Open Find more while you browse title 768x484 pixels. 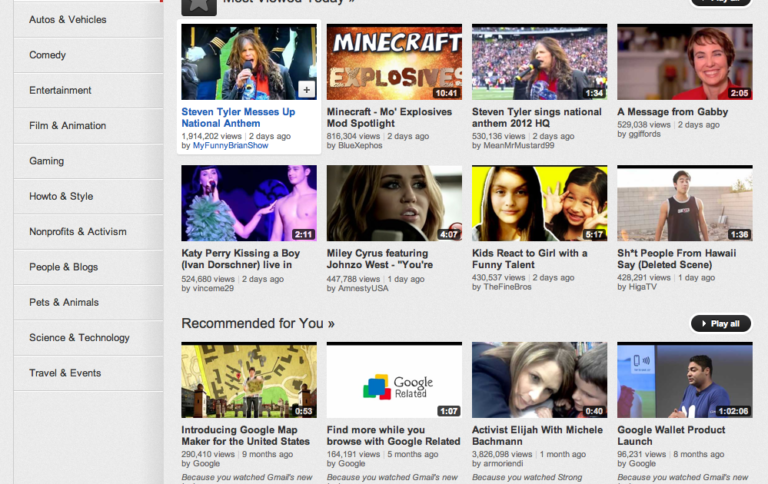tap(393, 436)
